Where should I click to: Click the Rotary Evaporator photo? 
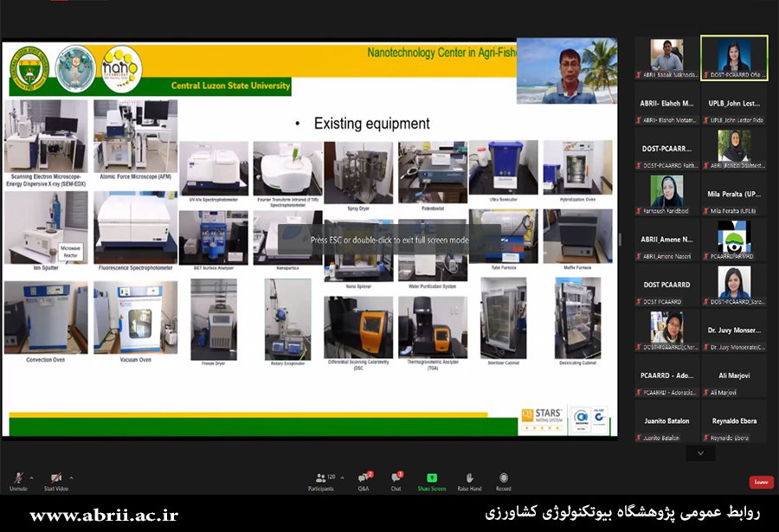click(x=287, y=319)
